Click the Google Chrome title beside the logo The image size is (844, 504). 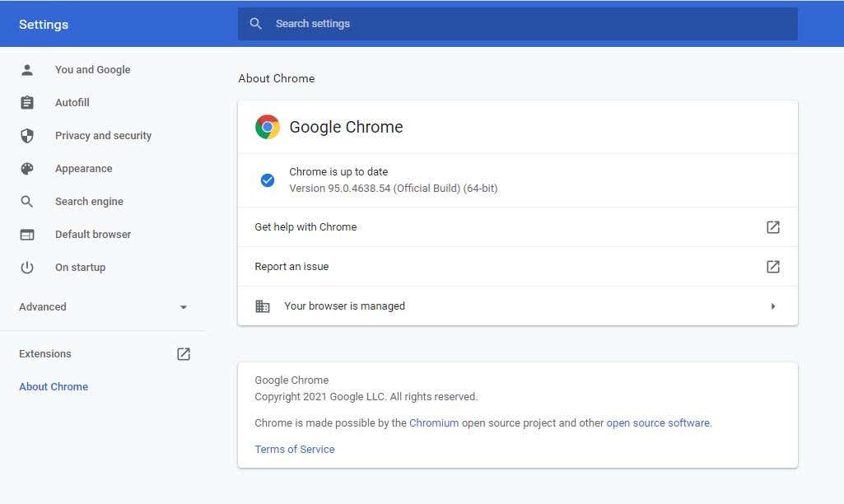[346, 127]
